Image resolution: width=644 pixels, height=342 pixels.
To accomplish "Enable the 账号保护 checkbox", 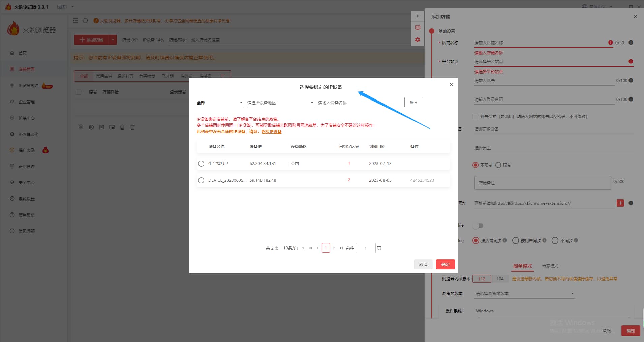I will [476, 116].
